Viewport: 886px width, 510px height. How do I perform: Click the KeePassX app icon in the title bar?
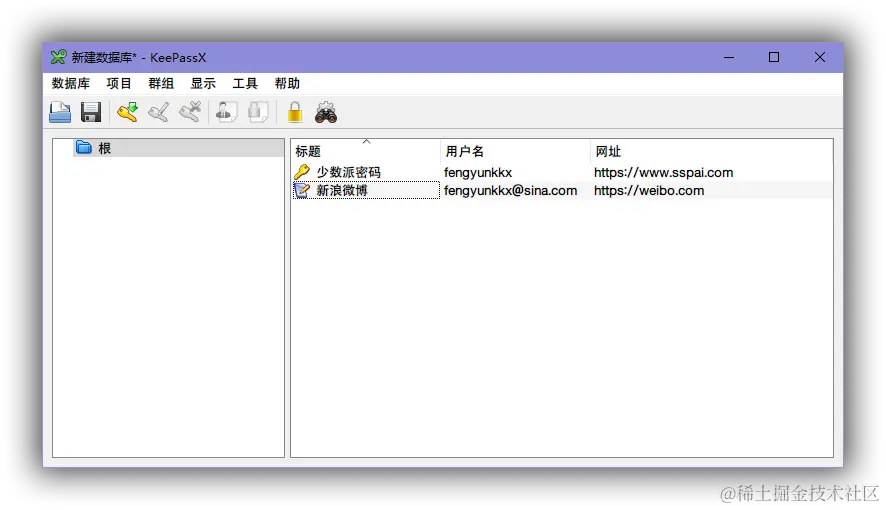[x=58, y=57]
